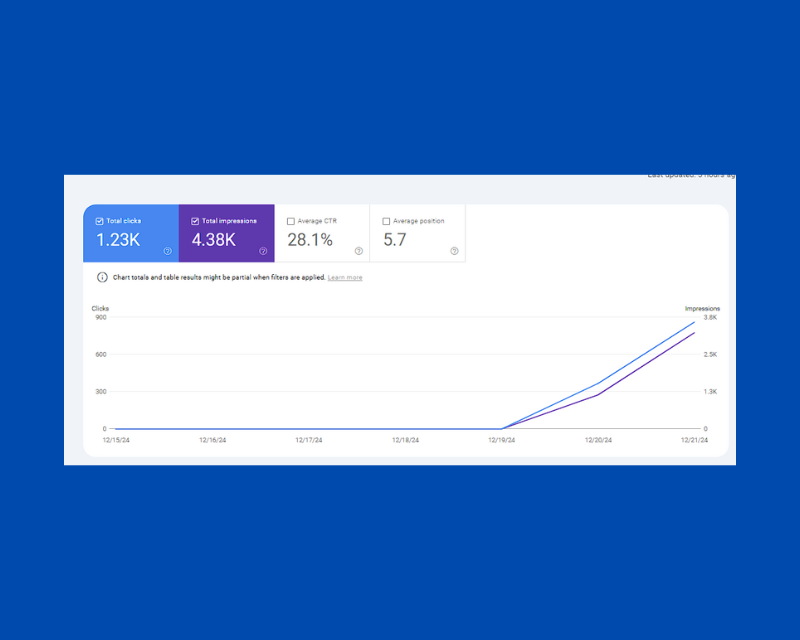
Task: Click help icon on Average CTR card
Action: pyautogui.click(x=359, y=251)
